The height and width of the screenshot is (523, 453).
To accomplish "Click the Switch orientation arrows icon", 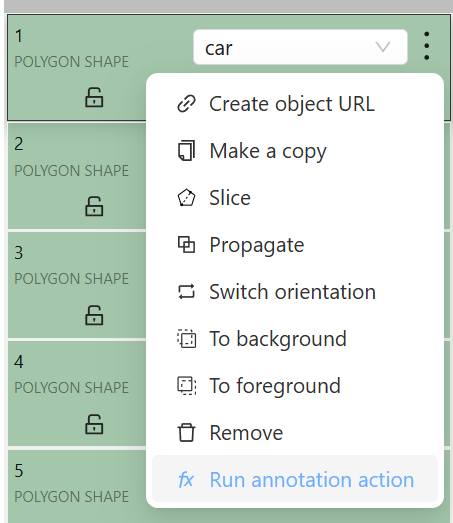I will point(186,292).
